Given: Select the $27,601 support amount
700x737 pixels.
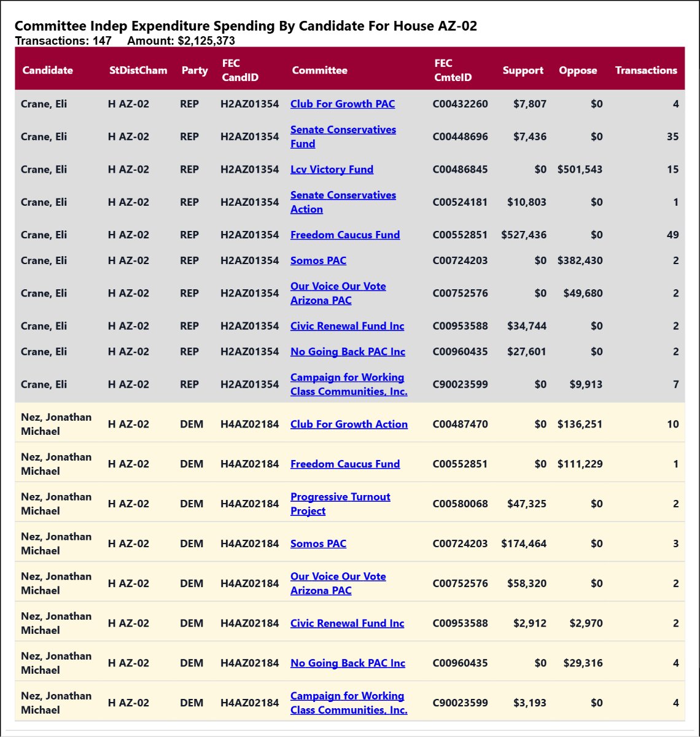Looking at the screenshot, I should coord(527,351).
